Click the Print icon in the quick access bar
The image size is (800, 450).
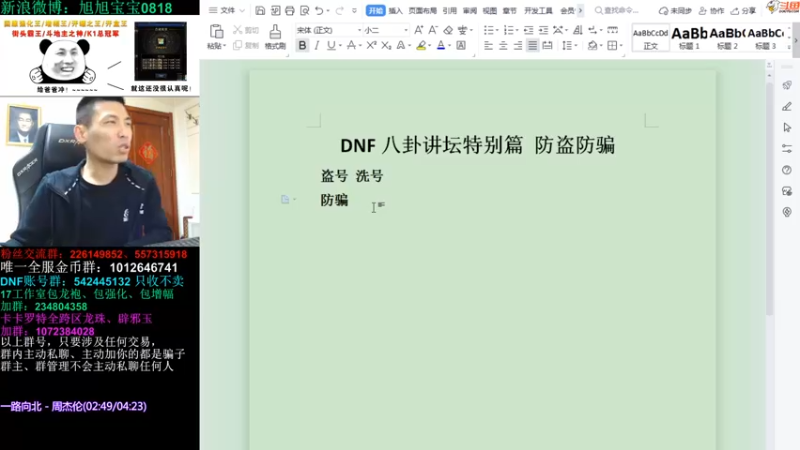(289, 10)
